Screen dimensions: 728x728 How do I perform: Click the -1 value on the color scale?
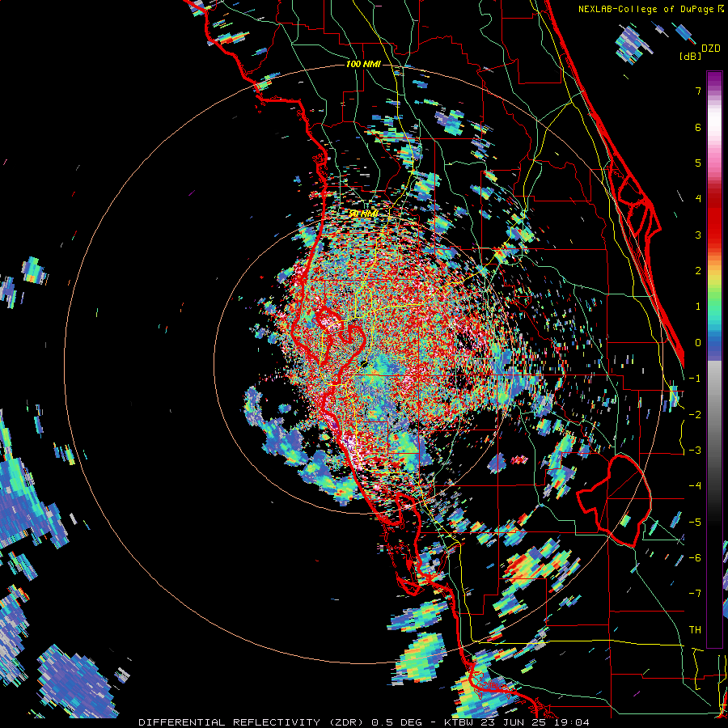pyautogui.click(x=695, y=379)
